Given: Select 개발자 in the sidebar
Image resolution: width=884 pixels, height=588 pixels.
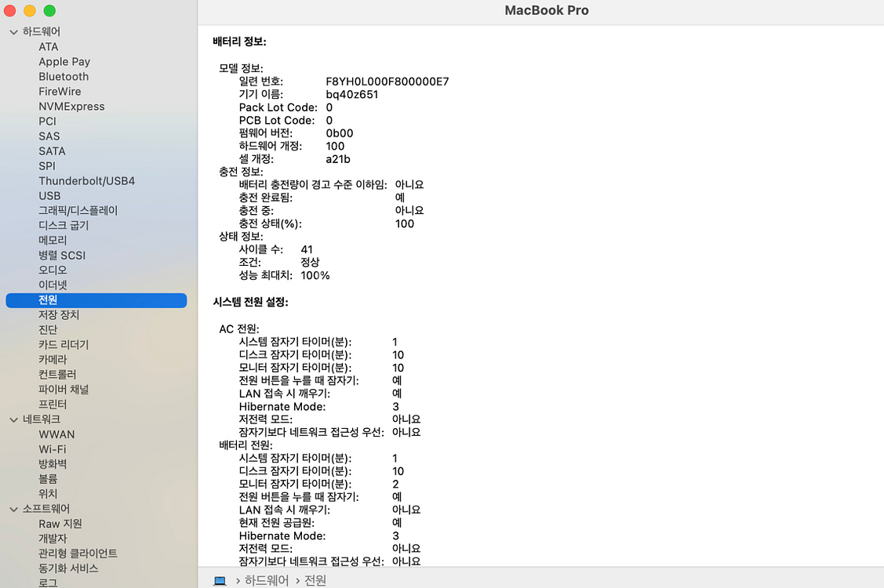Looking at the screenshot, I should pos(53,539).
